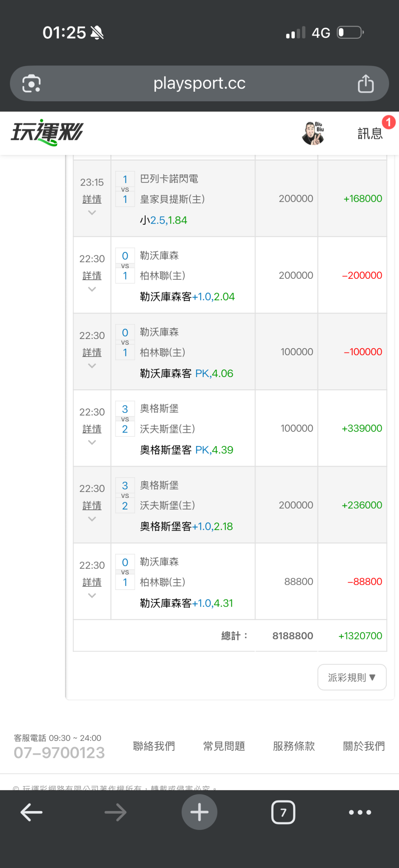Open the 服務條款 footer link
Viewport: 399px width, 868px height.
(x=294, y=746)
